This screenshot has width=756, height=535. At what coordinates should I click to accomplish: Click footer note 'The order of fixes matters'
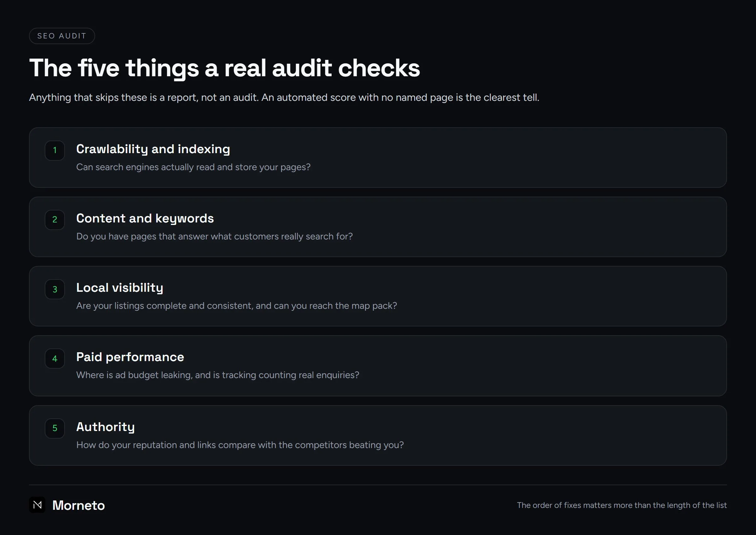point(622,505)
